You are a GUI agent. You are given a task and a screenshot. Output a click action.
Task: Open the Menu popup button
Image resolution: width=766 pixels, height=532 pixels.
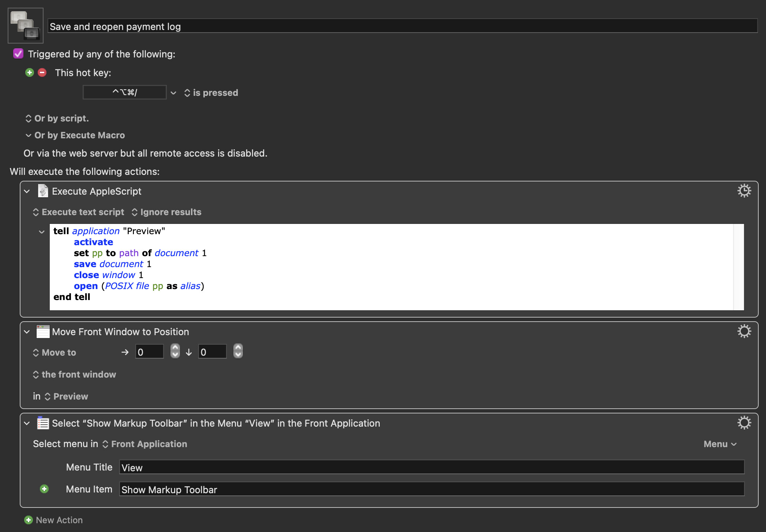click(x=720, y=444)
